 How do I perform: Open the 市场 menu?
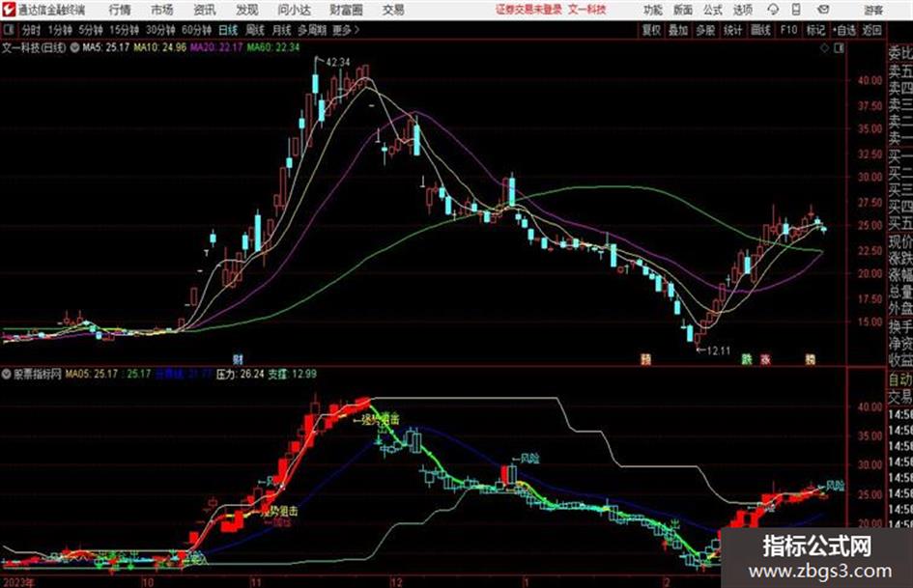pyautogui.click(x=162, y=10)
